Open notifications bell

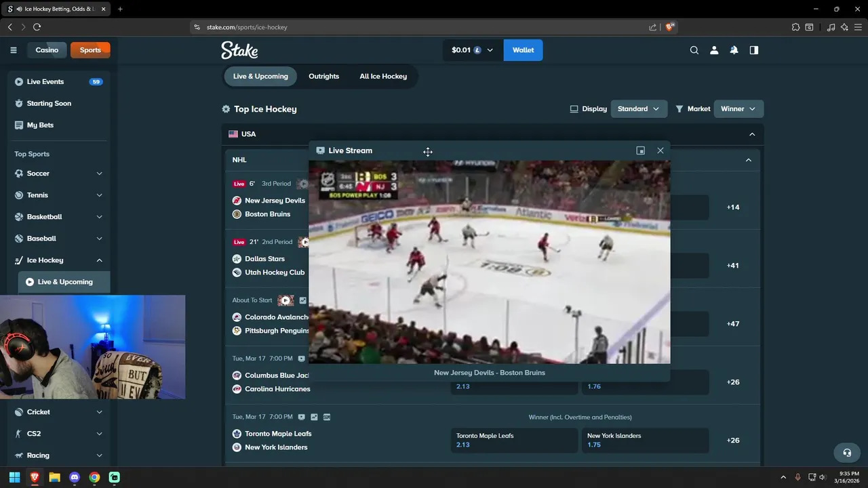tap(734, 50)
